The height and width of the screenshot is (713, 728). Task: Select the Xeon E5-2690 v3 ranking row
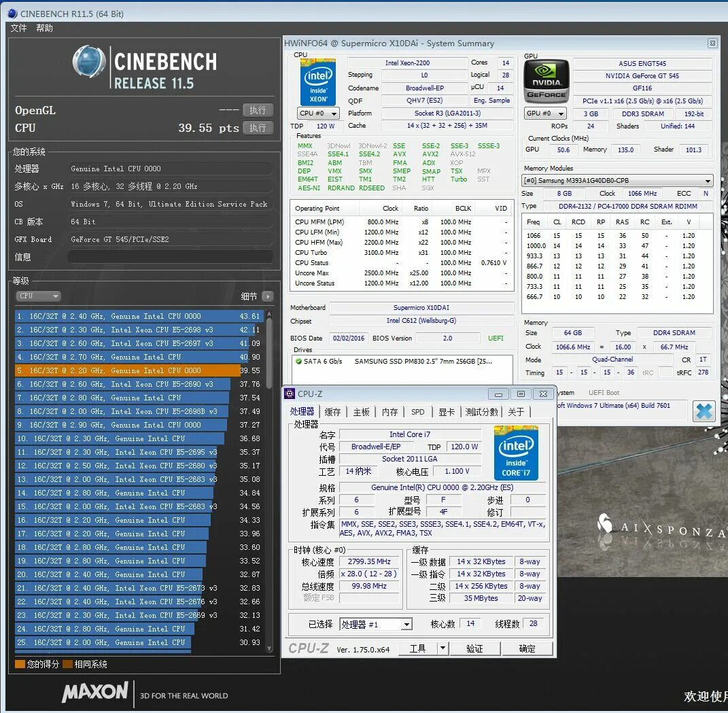(x=139, y=384)
